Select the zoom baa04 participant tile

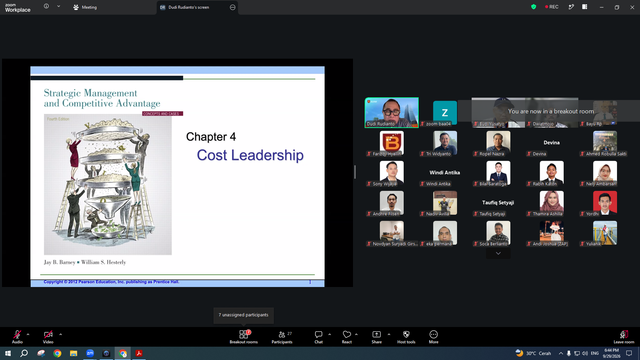coord(445,113)
